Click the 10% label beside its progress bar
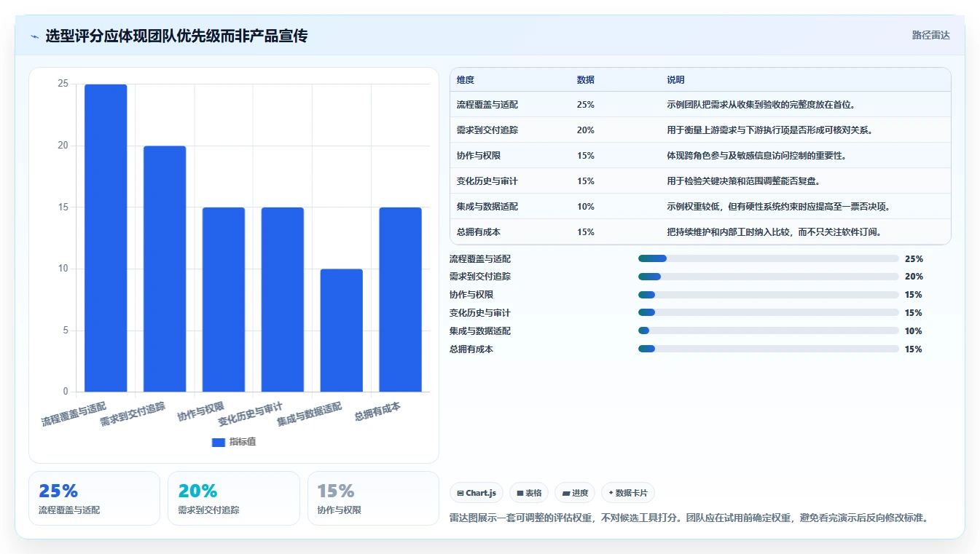 pyautogui.click(x=914, y=331)
